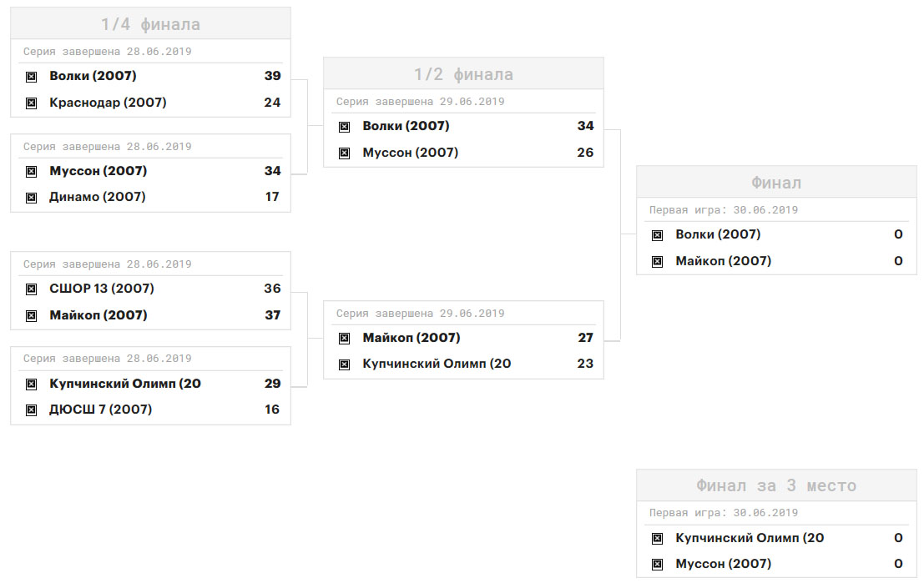Click Муссон's logo icon in third-place match
924x588 pixels.
pos(657,565)
